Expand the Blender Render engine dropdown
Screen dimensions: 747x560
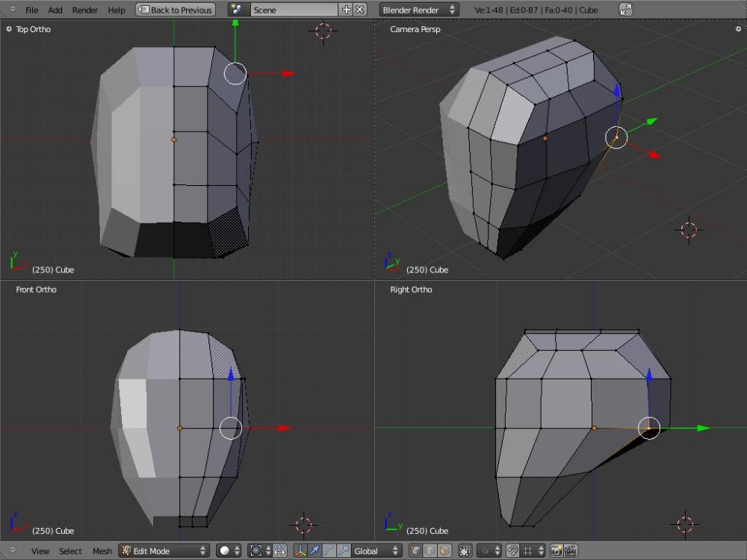[419, 10]
